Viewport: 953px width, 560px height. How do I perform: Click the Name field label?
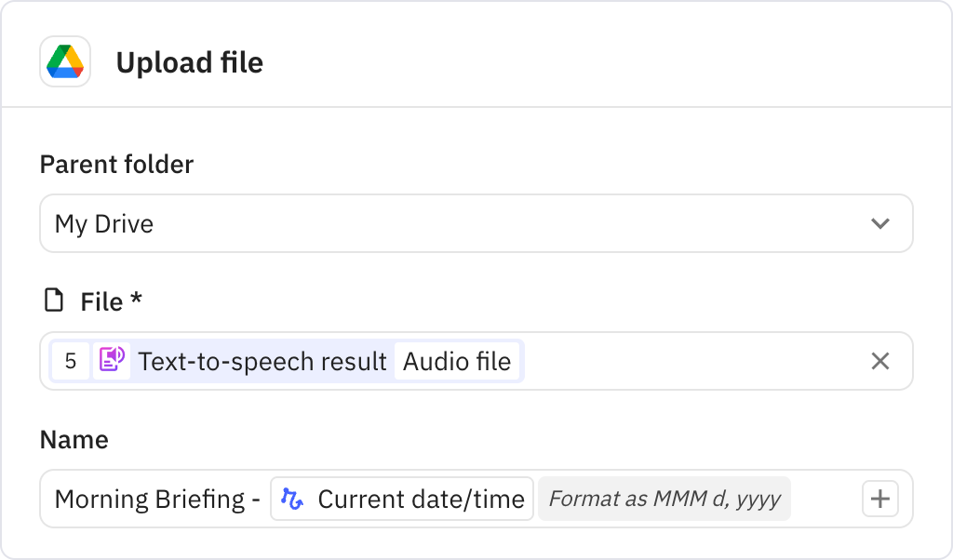coord(74,440)
